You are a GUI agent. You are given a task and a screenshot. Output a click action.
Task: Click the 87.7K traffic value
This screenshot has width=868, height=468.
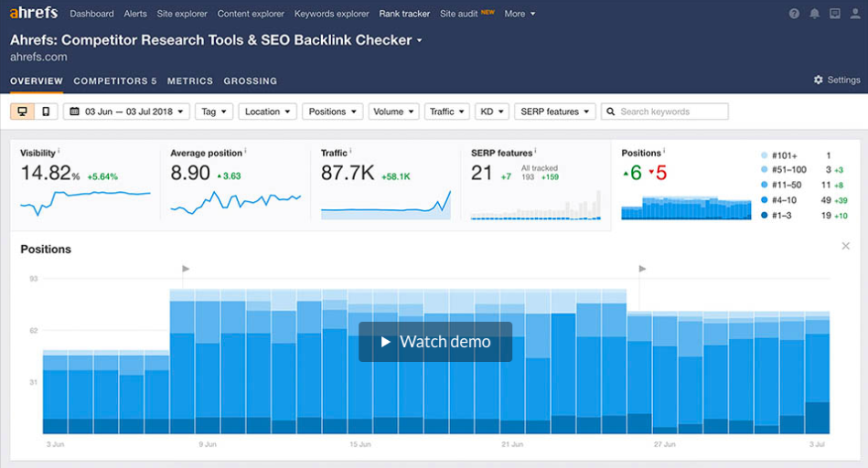tap(348, 173)
